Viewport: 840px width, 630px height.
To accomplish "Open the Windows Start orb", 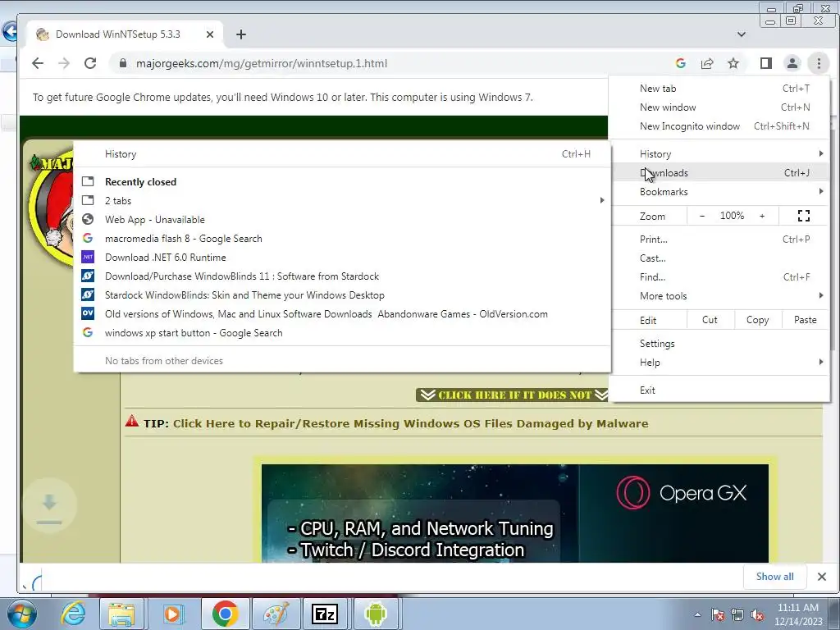I will (x=21, y=614).
